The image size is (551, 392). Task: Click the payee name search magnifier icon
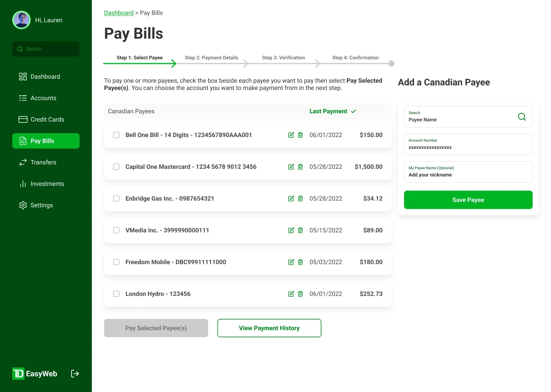tap(522, 117)
